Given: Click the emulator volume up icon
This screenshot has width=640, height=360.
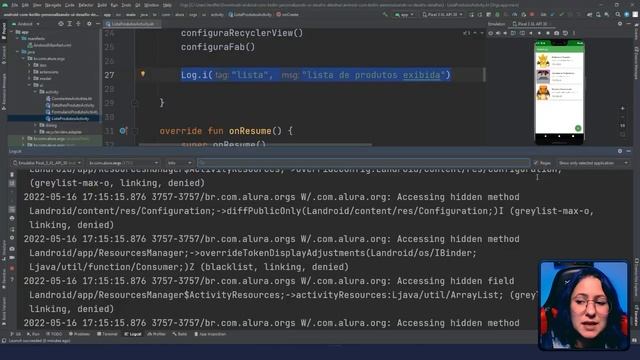Looking at the screenshot, I should point(498,33).
